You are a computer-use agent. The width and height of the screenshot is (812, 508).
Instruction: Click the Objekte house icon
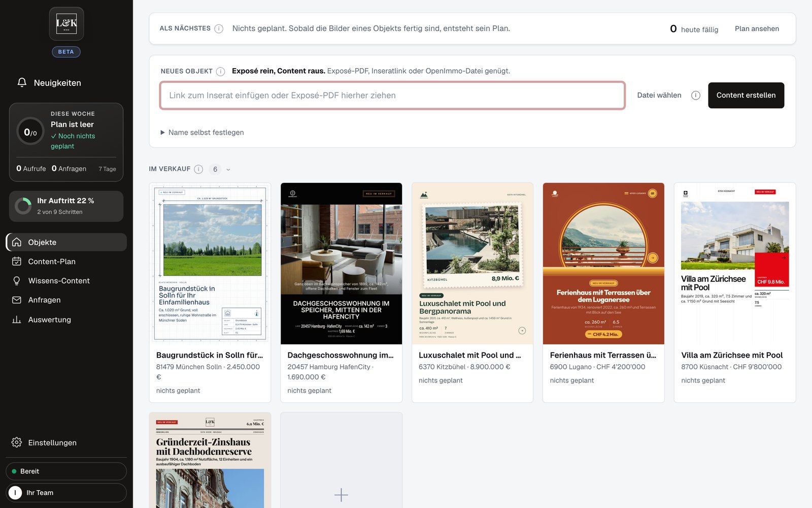(17, 242)
